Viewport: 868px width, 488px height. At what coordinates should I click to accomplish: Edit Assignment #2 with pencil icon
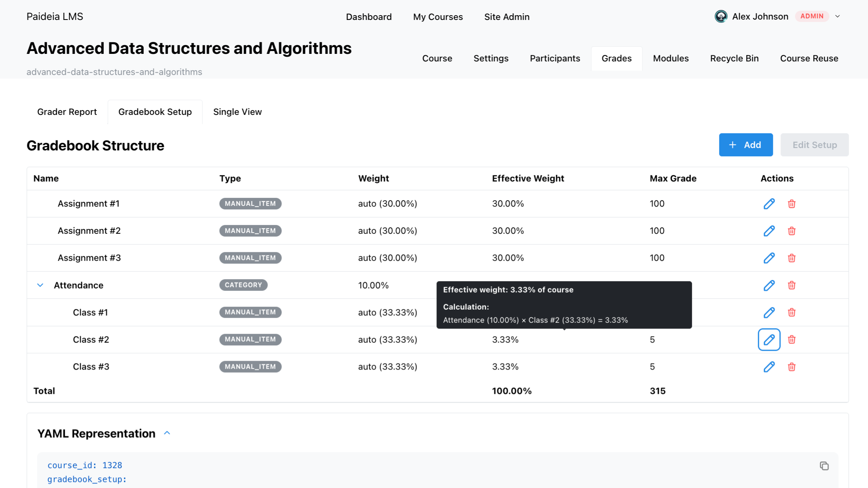769,231
